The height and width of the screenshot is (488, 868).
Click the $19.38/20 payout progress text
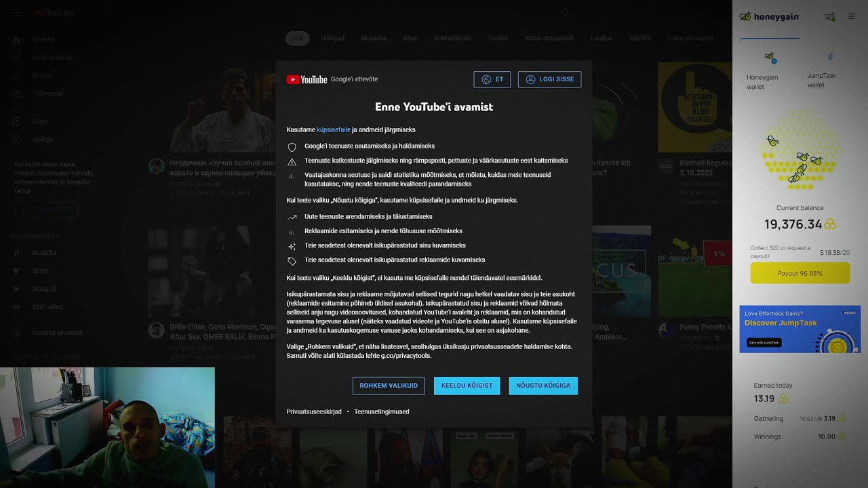point(835,252)
